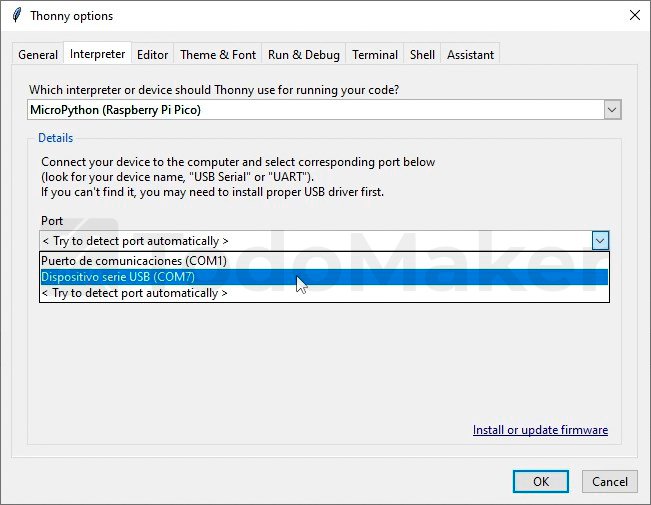The height and width of the screenshot is (505, 651).
Task: Open the Interpreter tab
Action: pos(98,54)
